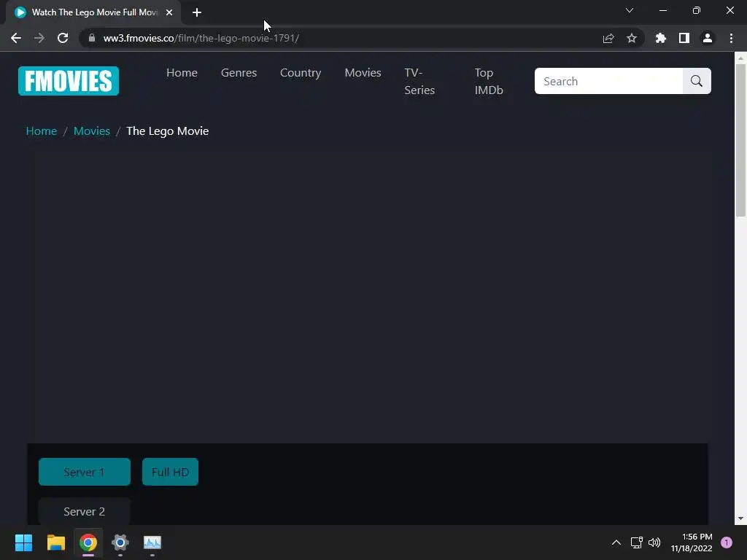Bookmark this page with the star icon

[x=632, y=38]
